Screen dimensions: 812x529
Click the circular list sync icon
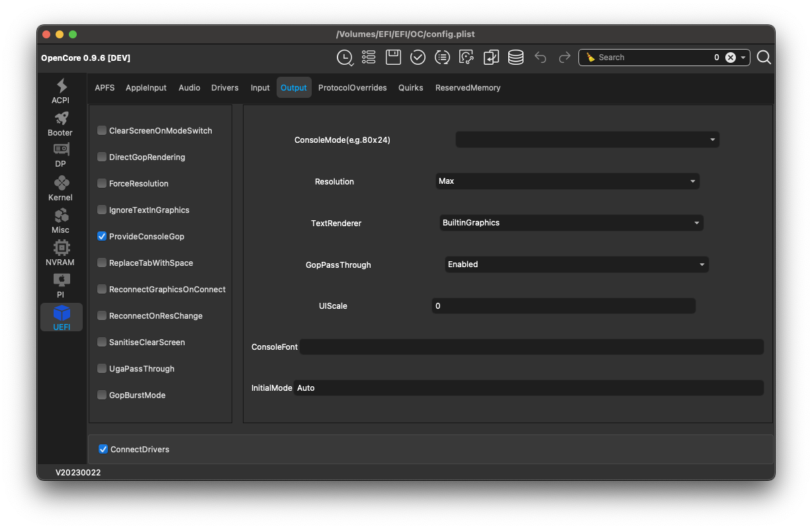442,58
